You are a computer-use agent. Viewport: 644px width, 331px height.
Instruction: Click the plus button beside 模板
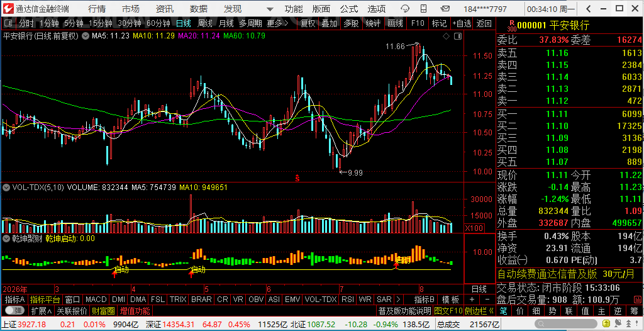(472, 300)
